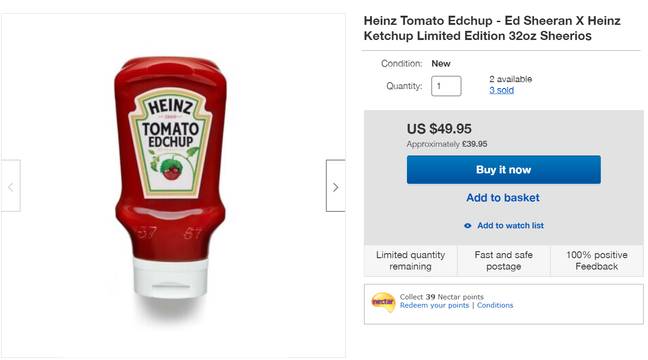The width and height of the screenshot is (648, 360).
Task: Add the ketchup to basket
Action: click(x=503, y=198)
